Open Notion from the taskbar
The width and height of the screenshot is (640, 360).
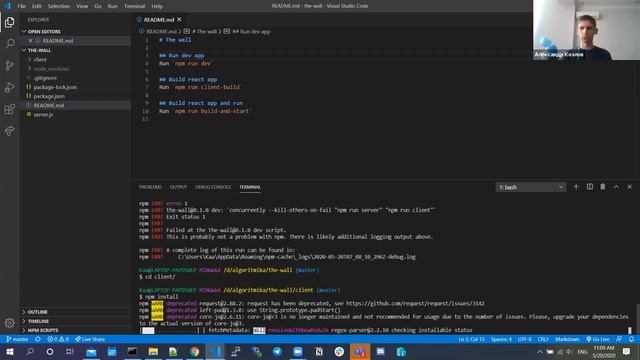click(x=319, y=351)
